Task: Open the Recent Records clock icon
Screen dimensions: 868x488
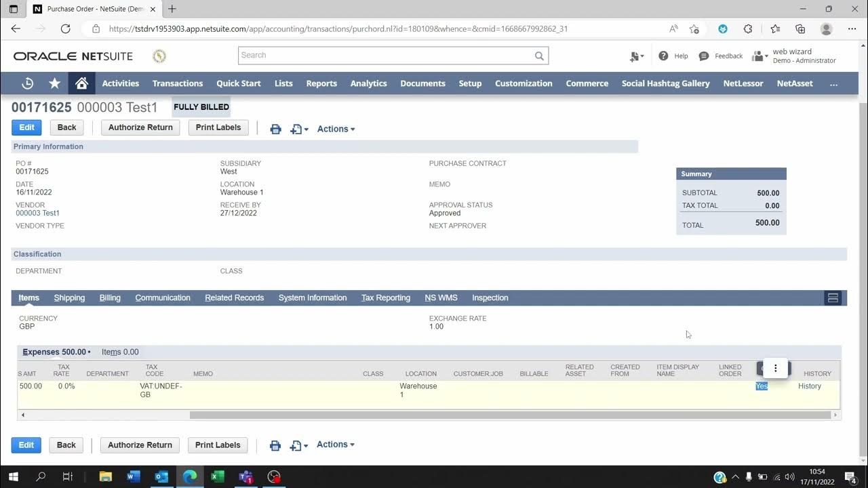Action: tap(28, 83)
